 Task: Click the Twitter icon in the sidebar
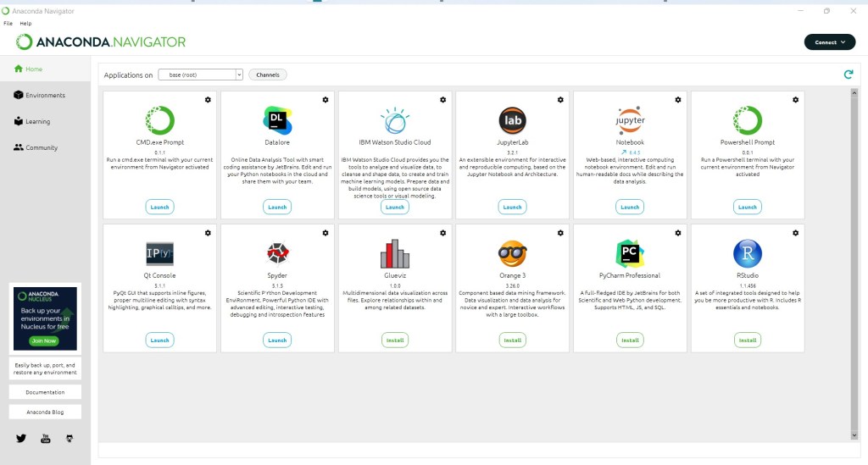point(21,438)
